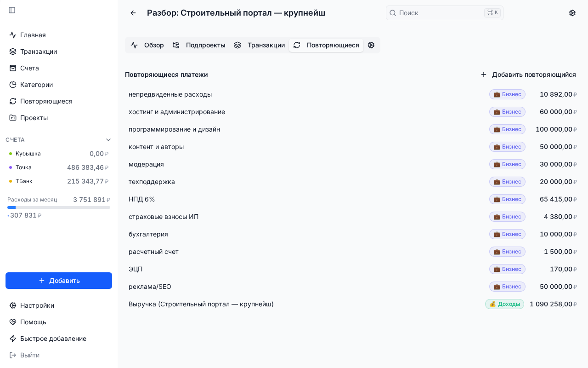
Task: Open the Счета section via its sidebar icon
Action: point(12,68)
